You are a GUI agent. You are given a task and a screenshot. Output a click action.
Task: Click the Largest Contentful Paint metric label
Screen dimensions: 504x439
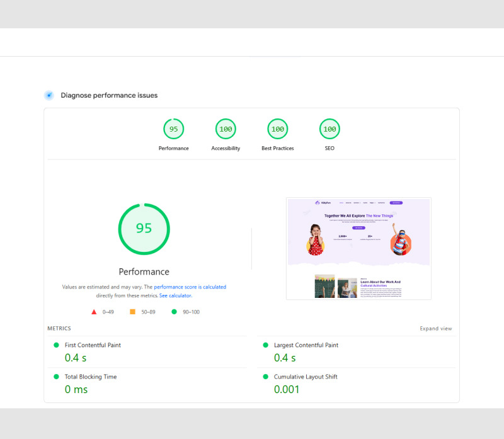(306, 345)
